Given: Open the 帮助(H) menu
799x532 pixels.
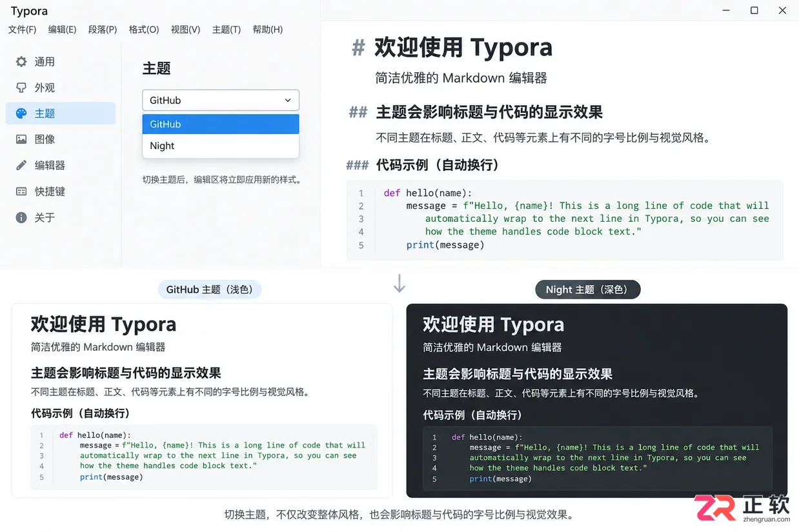Looking at the screenshot, I should click(x=268, y=30).
